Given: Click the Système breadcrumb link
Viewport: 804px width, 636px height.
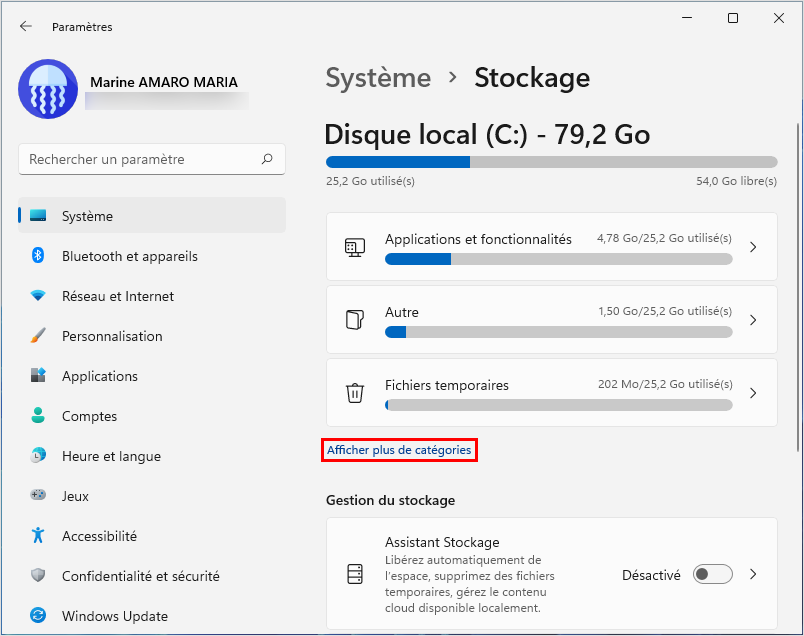Looking at the screenshot, I should pyautogui.click(x=378, y=78).
